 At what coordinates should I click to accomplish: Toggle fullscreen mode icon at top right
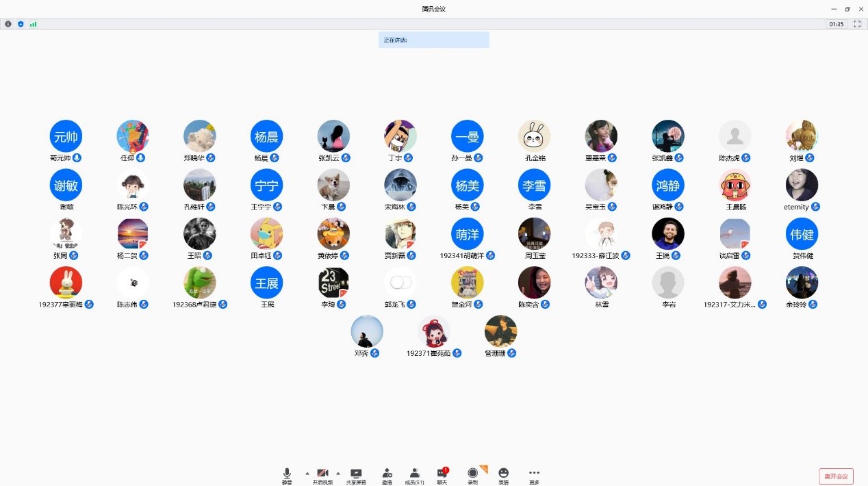point(857,24)
